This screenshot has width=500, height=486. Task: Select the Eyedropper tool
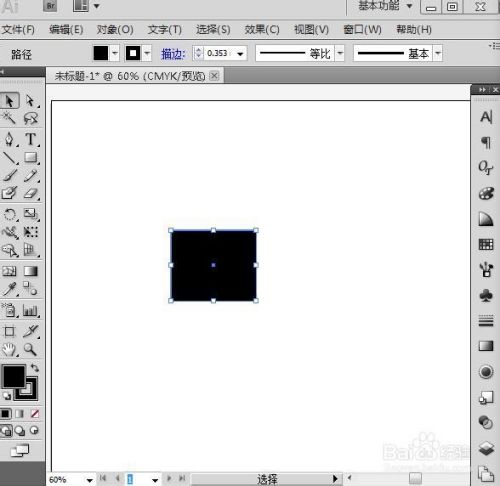tap(10, 289)
